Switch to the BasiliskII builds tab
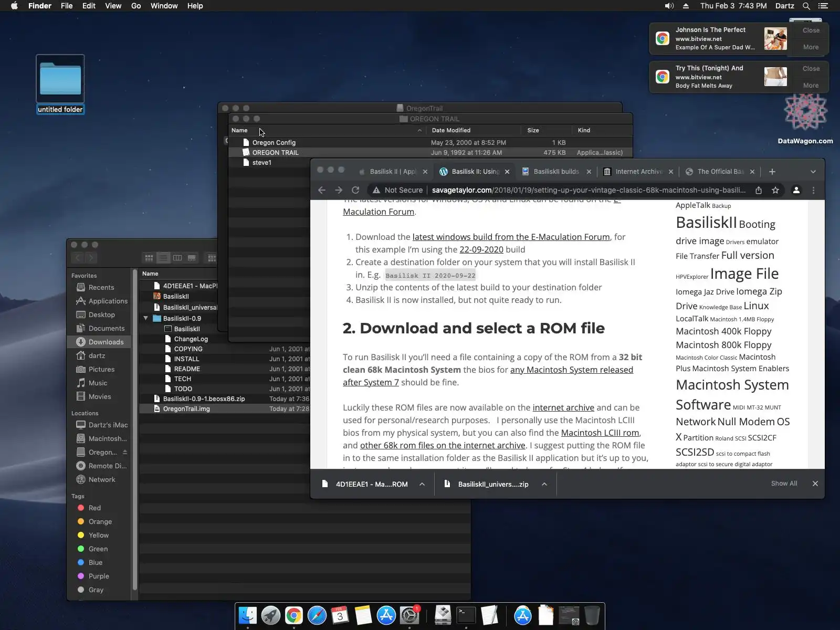This screenshot has width=840, height=630. [556, 172]
